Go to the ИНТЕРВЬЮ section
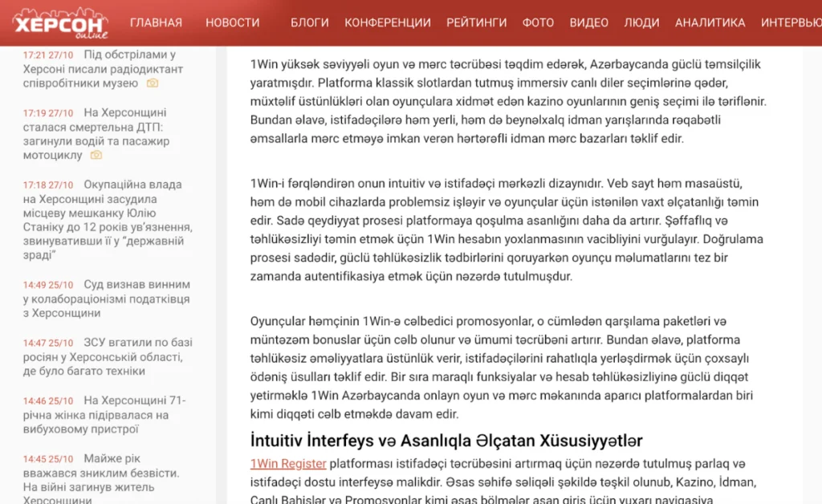Image resolution: width=822 pixels, height=504 pixels. (x=791, y=22)
